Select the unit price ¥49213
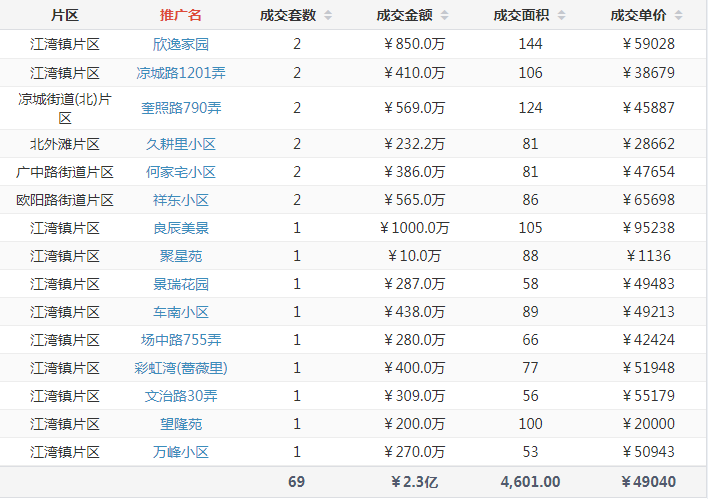The image size is (708, 499). [648, 312]
